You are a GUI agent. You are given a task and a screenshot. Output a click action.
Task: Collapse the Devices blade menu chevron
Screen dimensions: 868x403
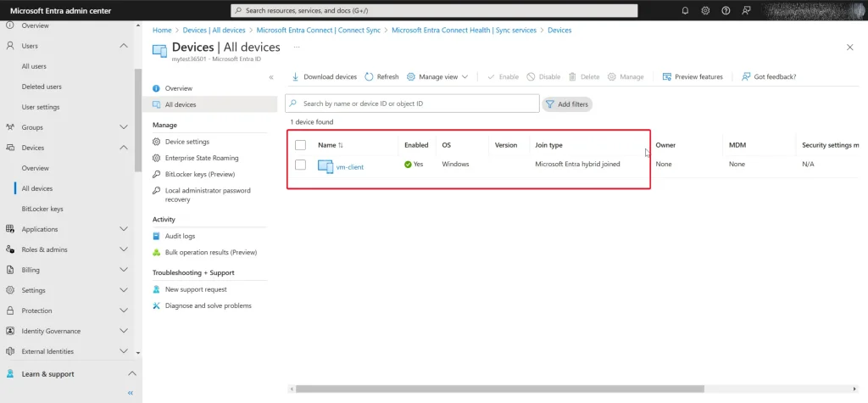coord(271,77)
